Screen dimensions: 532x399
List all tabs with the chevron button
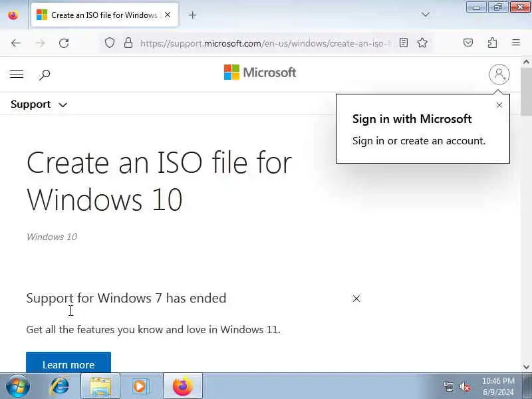point(425,15)
